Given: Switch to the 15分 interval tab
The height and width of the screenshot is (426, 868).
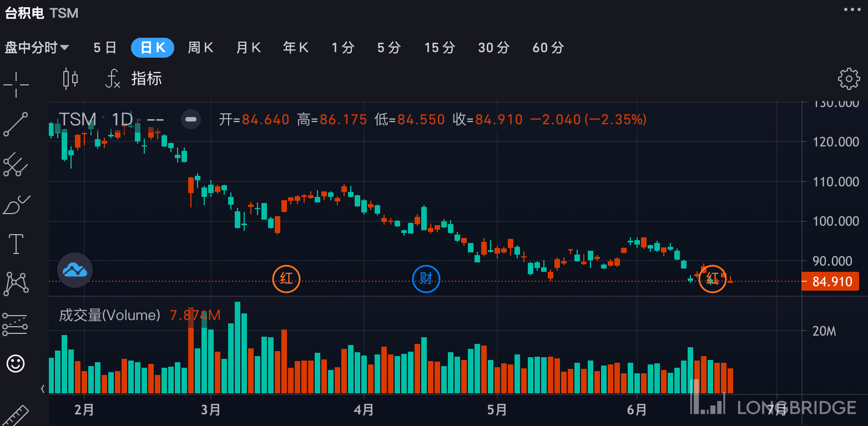Looking at the screenshot, I should [440, 48].
